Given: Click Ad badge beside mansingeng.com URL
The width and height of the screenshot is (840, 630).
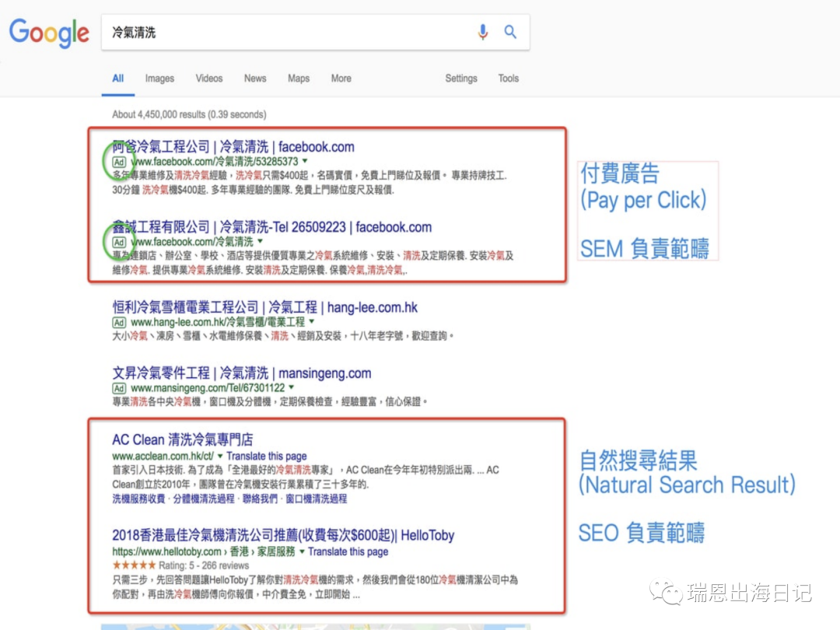Looking at the screenshot, I should click(119, 388).
